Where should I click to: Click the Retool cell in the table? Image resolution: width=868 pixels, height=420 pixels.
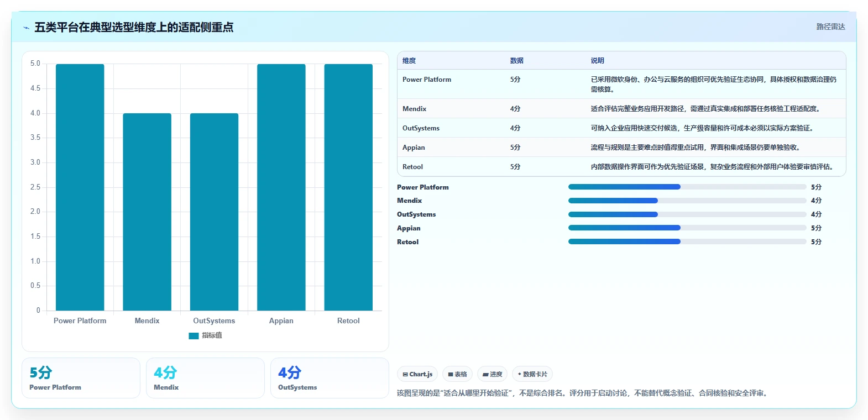pos(413,167)
